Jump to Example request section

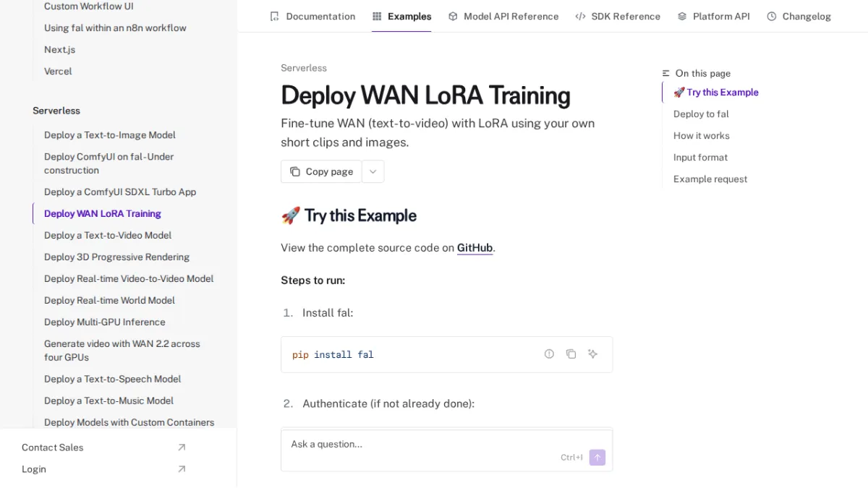710,179
